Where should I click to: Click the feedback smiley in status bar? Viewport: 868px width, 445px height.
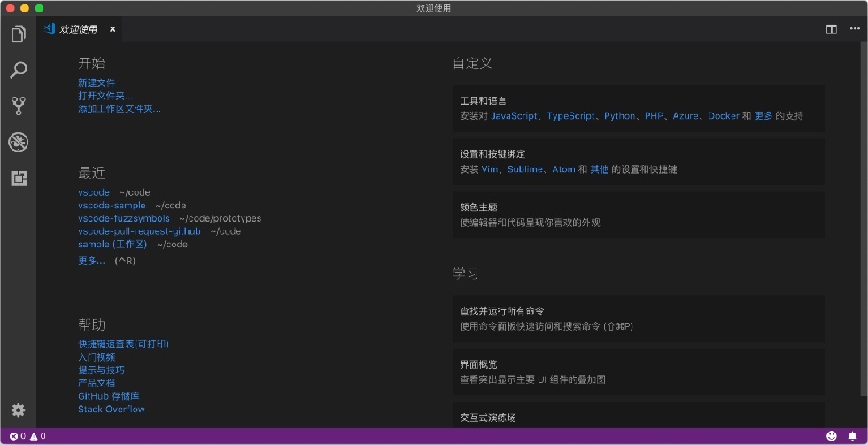point(832,436)
